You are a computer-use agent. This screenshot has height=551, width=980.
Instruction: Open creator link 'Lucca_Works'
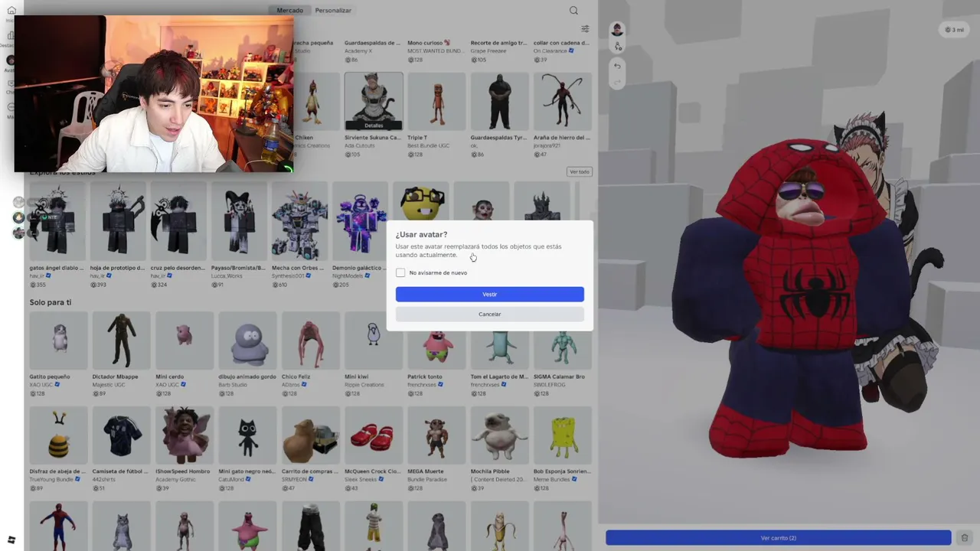click(227, 276)
